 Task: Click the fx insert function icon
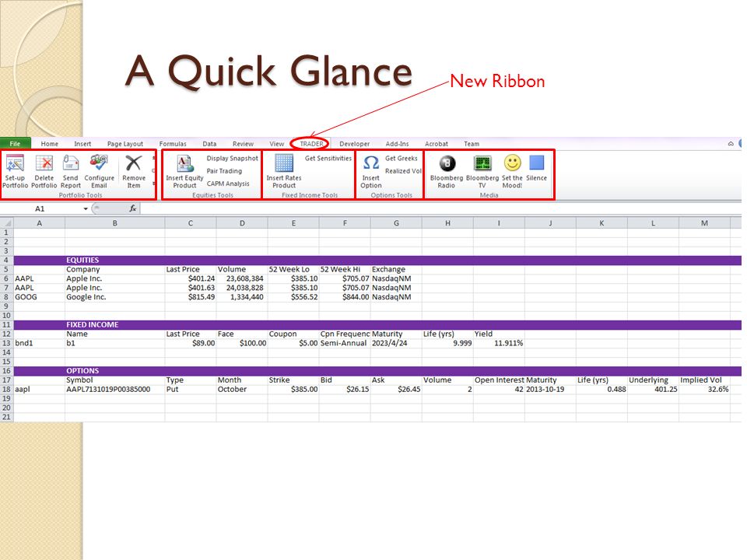[133, 208]
